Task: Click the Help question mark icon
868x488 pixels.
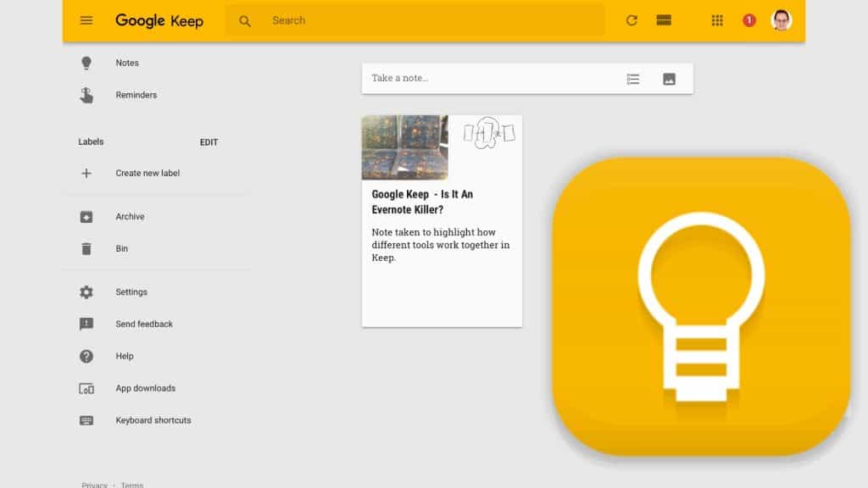Action: pos(86,357)
